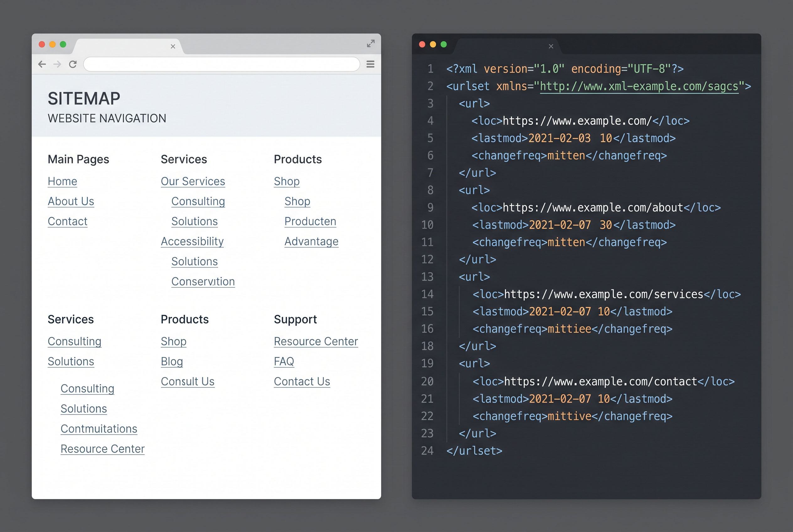Screen dimensions: 793x532
Task: Click the changefreq value mittive
Action: coord(569,416)
